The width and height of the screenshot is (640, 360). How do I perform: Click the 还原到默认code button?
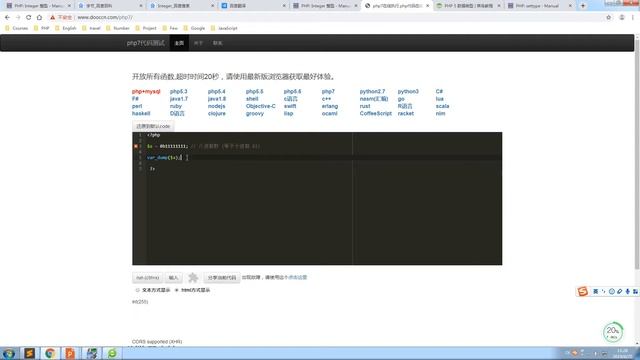point(153,126)
